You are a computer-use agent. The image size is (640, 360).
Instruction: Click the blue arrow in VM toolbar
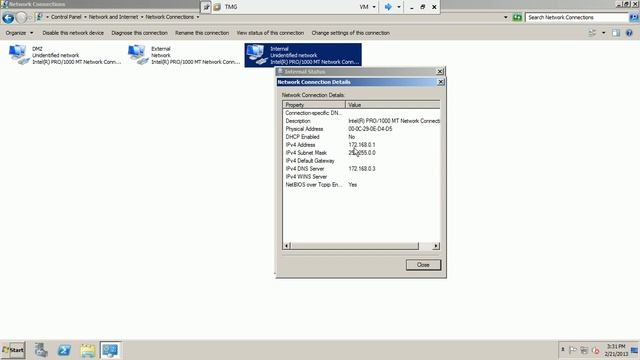[388, 7]
